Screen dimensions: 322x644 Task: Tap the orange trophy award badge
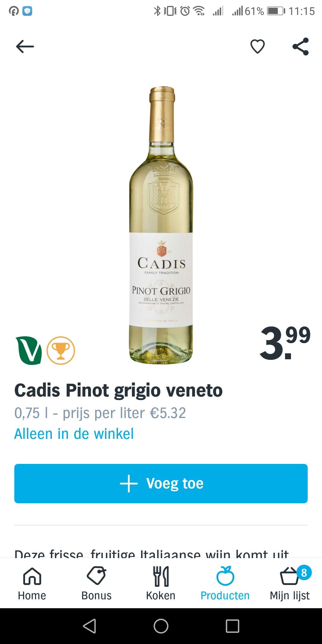(61, 350)
